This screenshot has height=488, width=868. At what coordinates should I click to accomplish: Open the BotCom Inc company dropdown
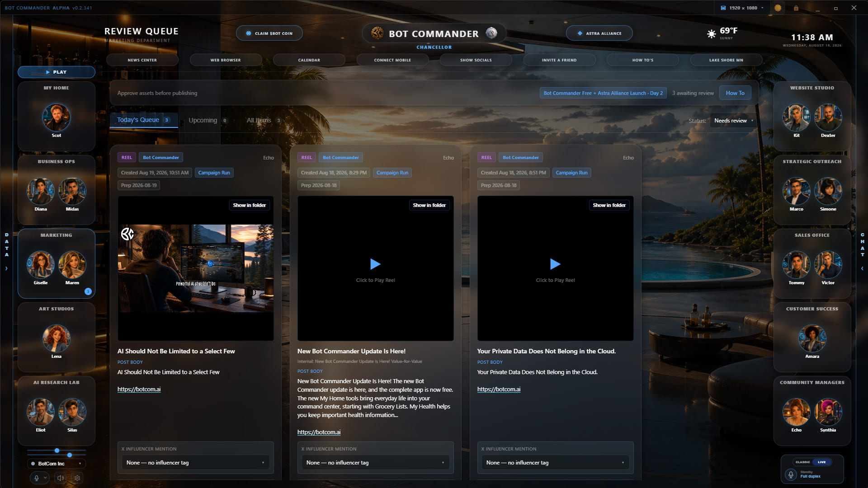point(56,464)
